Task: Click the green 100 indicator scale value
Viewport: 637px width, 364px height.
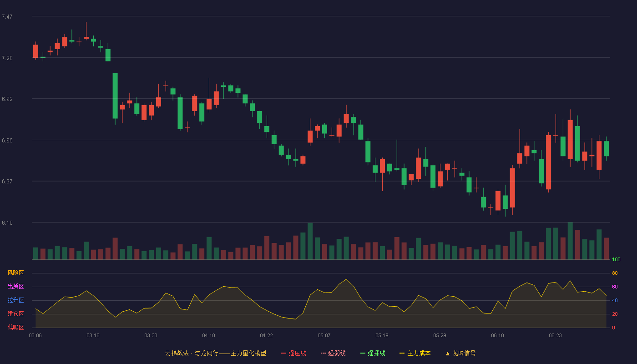Action: pyautogui.click(x=616, y=260)
